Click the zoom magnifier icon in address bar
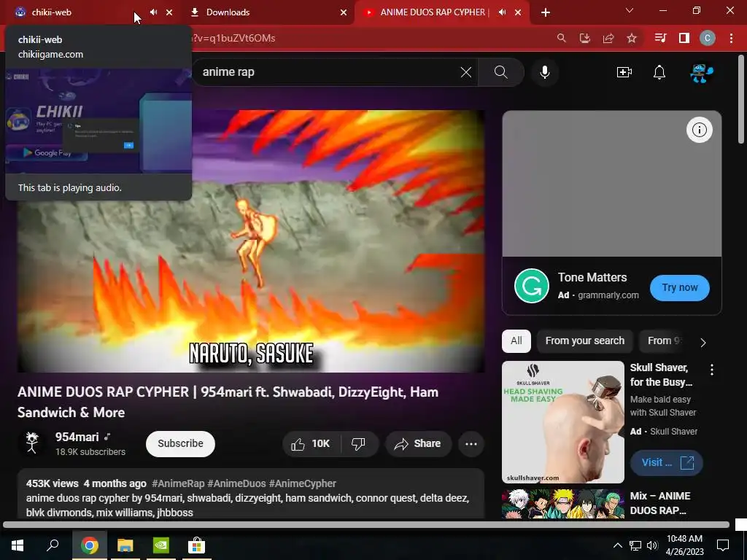 (x=562, y=38)
